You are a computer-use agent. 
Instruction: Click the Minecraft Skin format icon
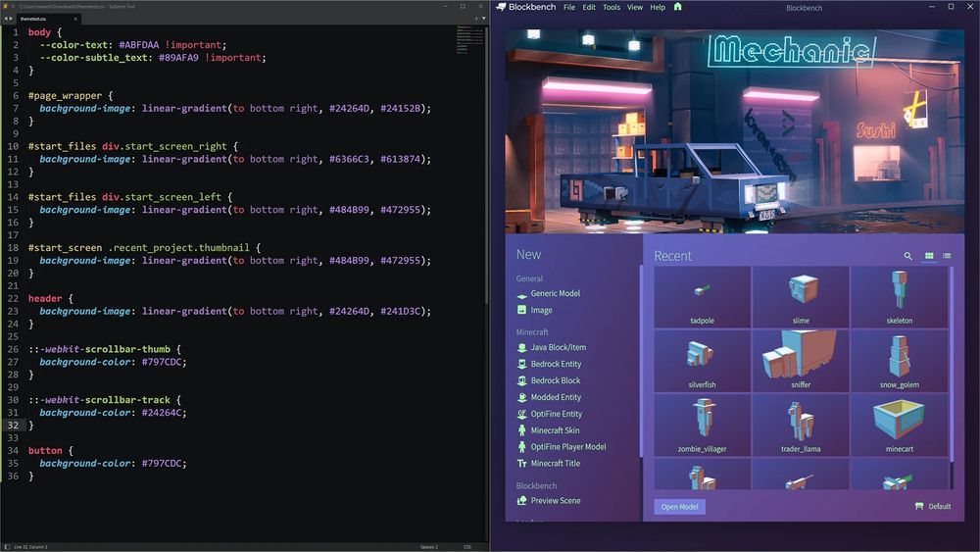[522, 430]
